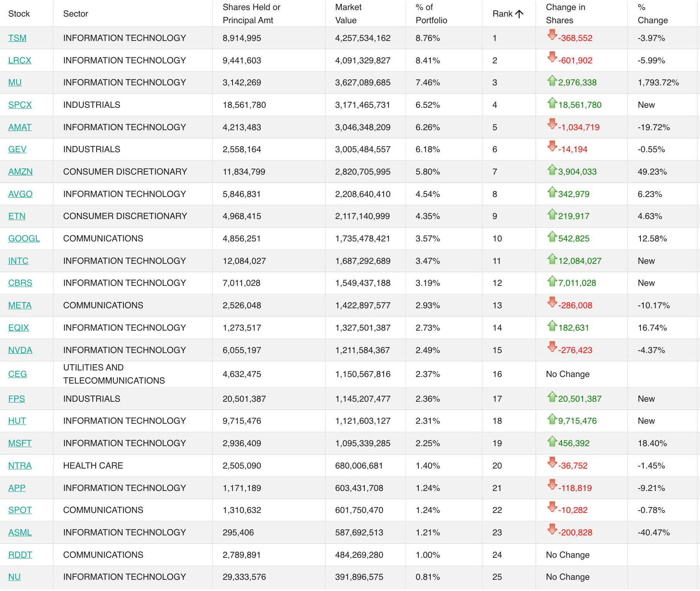Sort by Change in Shares header
700x591 pixels.
566,14
